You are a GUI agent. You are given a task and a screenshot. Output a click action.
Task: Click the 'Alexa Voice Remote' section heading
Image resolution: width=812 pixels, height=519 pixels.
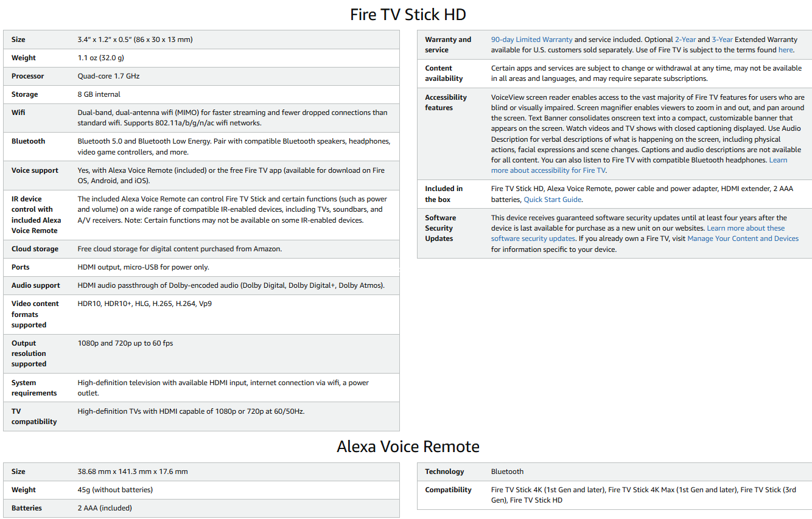point(408,447)
